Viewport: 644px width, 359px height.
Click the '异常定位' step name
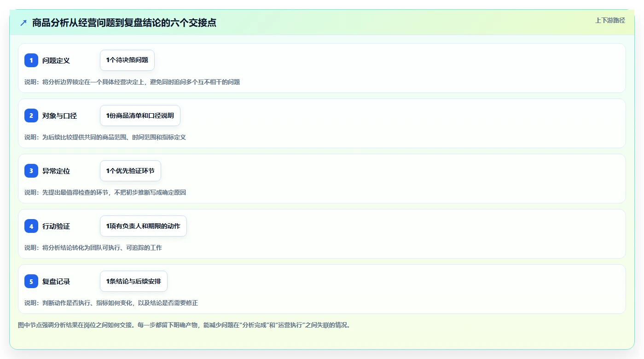tap(56, 171)
